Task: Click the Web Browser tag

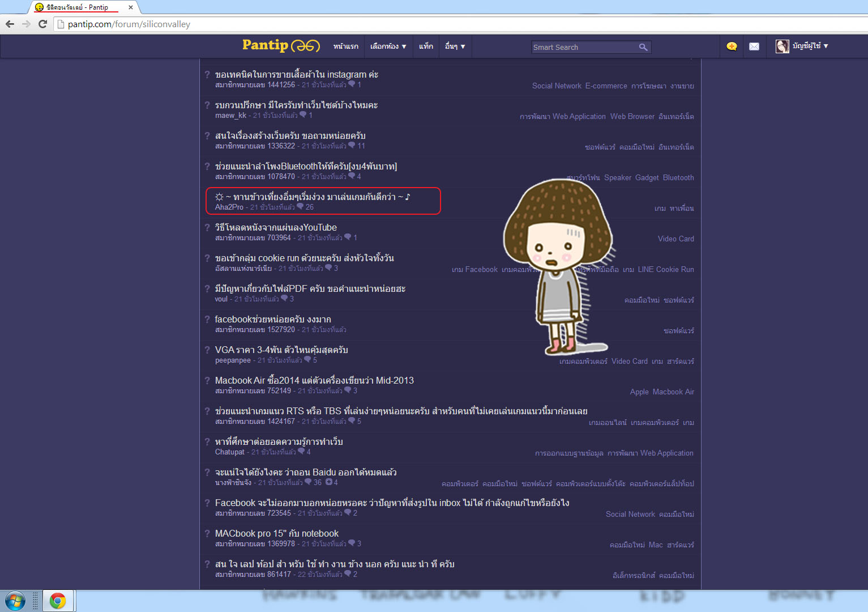Action: tap(632, 116)
